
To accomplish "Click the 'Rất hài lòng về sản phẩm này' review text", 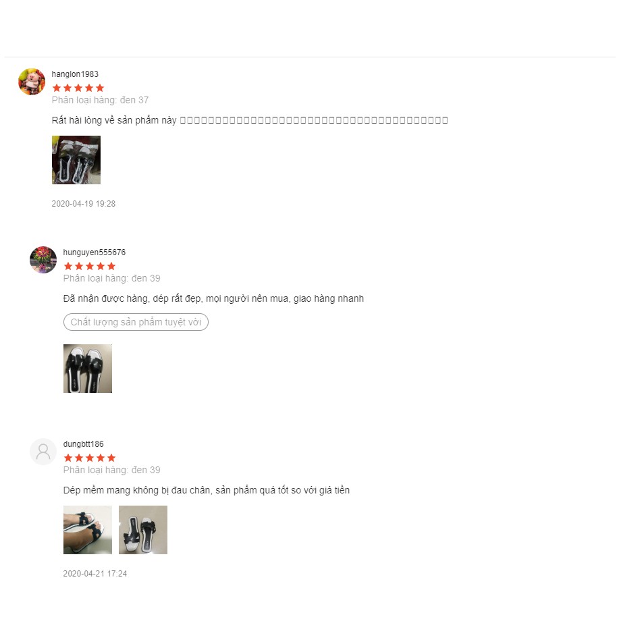I will [114, 120].
